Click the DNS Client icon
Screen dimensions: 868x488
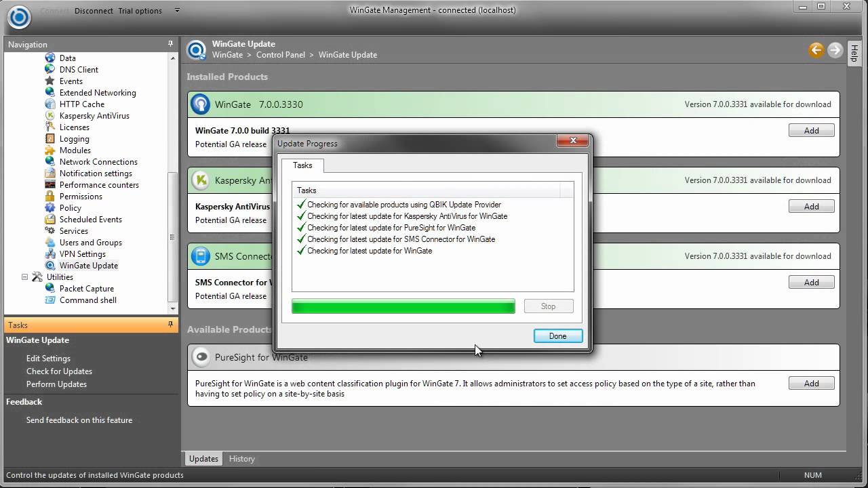coord(50,70)
